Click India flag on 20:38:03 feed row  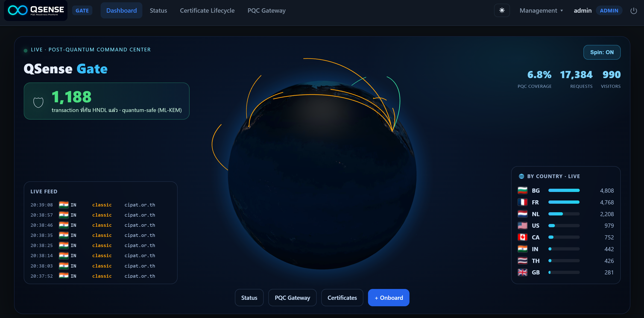click(64, 266)
